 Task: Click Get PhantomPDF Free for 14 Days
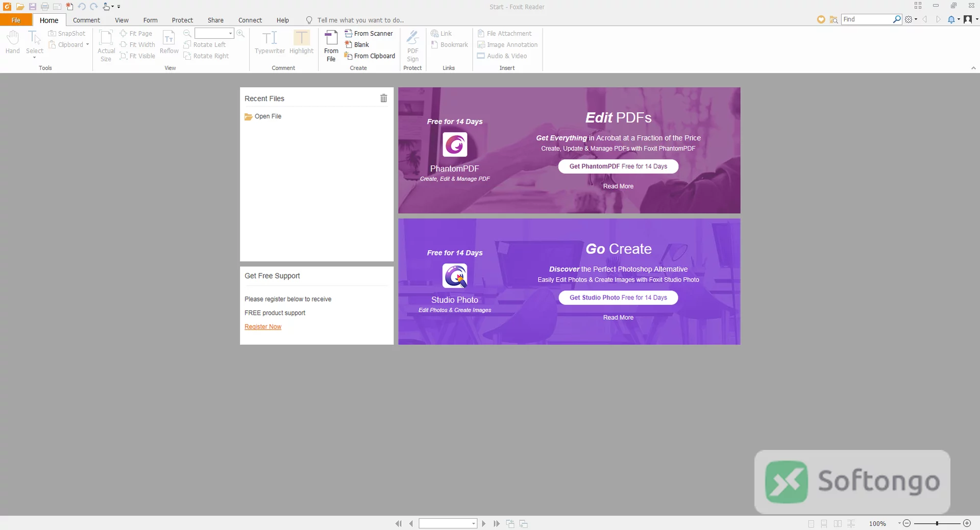pyautogui.click(x=618, y=166)
